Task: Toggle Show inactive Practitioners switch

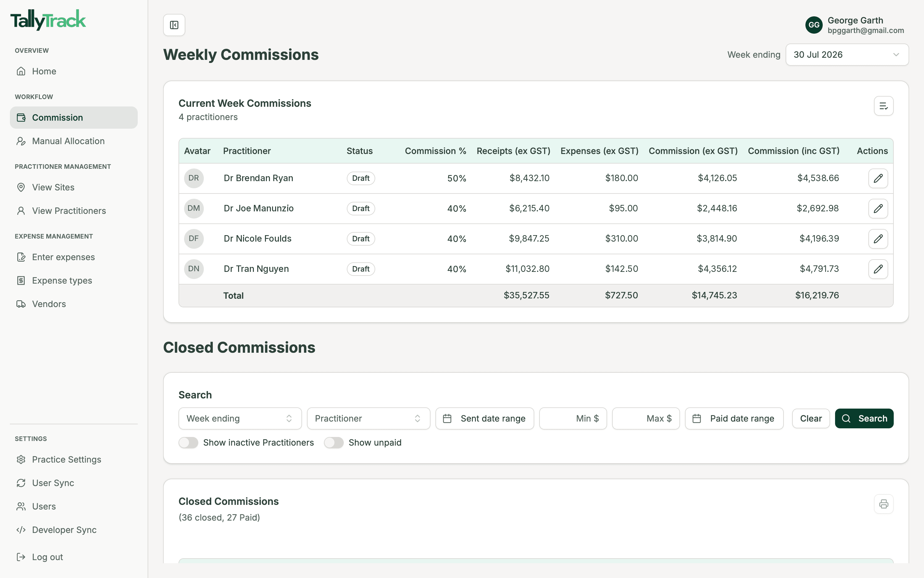Action: (x=188, y=443)
